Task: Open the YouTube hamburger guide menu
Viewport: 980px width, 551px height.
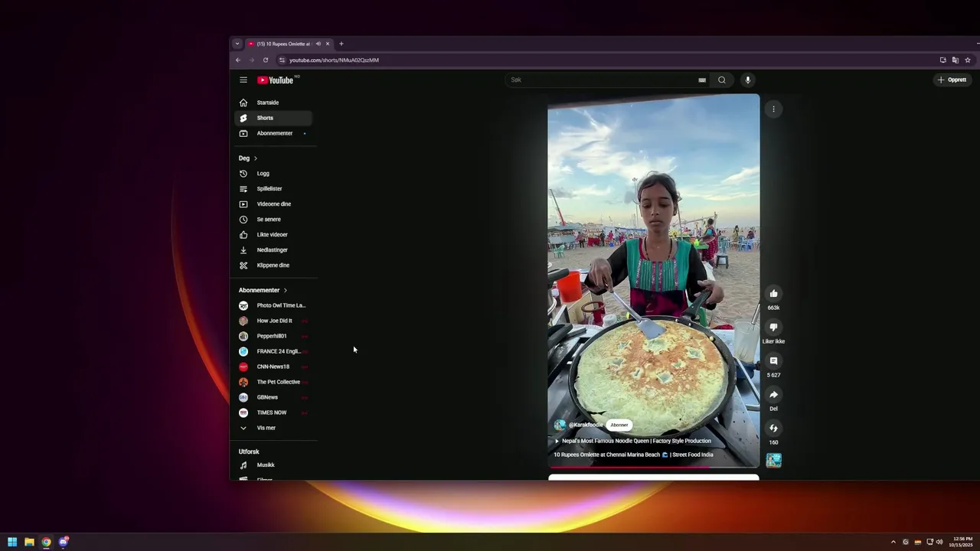Action: (x=243, y=80)
